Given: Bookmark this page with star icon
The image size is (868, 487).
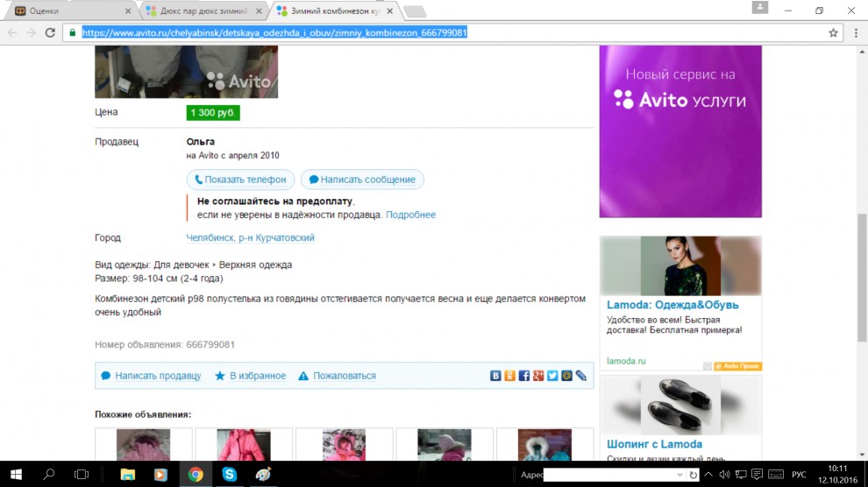Looking at the screenshot, I should [833, 32].
